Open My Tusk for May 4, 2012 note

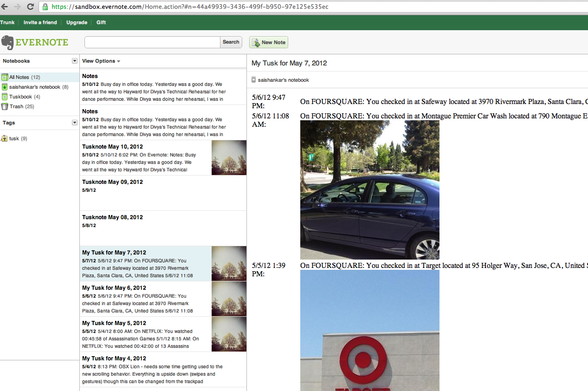163,370
